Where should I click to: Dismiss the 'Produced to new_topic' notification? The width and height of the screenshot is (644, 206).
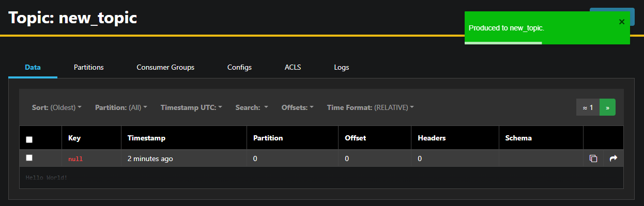click(622, 22)
